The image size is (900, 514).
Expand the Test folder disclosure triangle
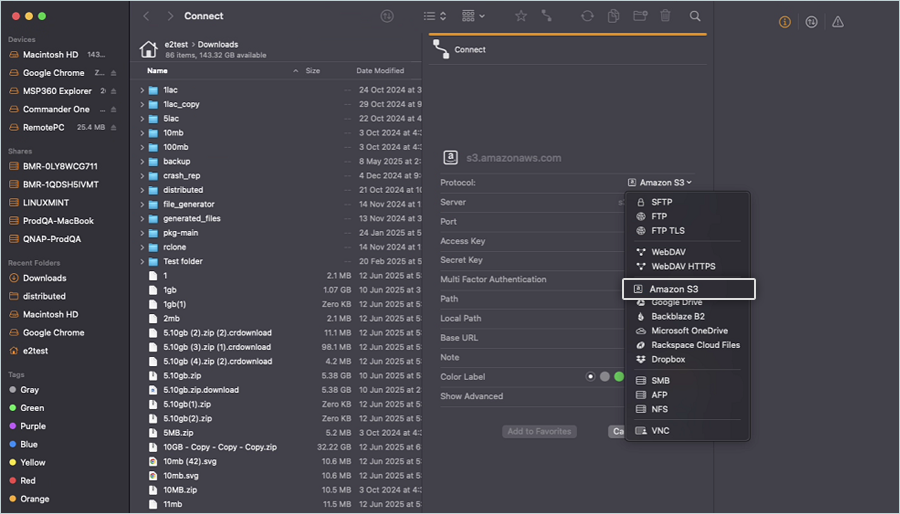click(x=142, y=262)
